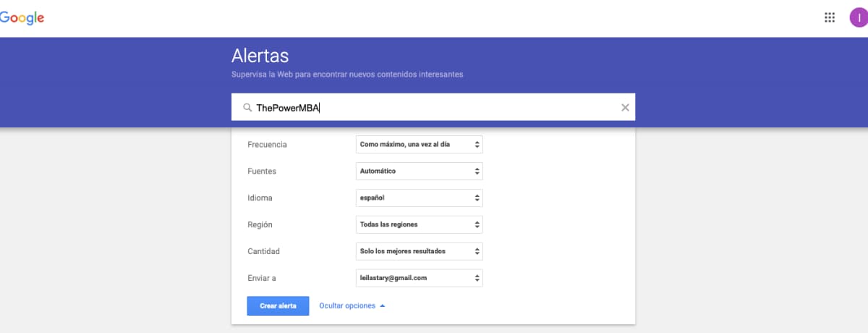Click the 'Cantidad' label text

tap(263, 251)
